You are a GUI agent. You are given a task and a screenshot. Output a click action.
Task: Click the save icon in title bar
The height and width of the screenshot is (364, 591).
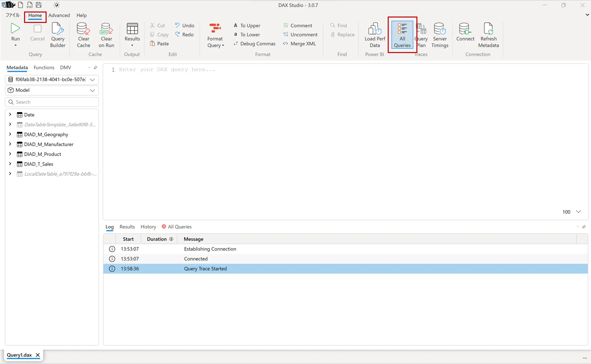click(39, 5)
